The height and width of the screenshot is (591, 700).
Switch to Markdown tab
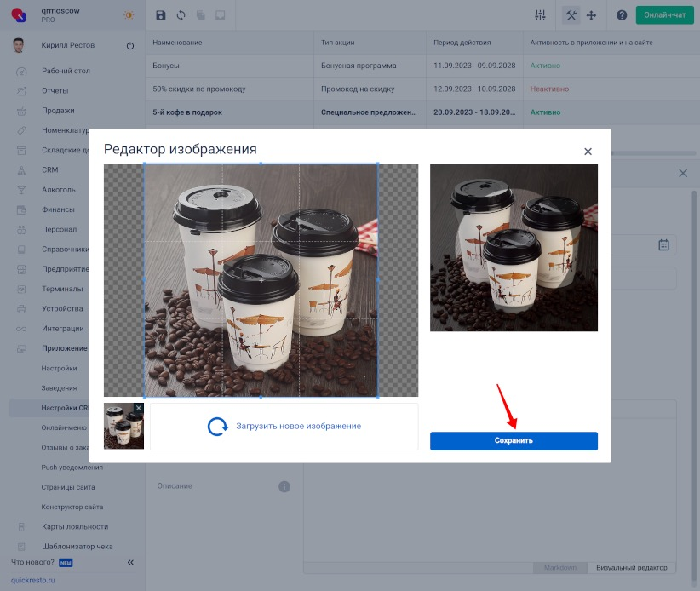(559, 567)
